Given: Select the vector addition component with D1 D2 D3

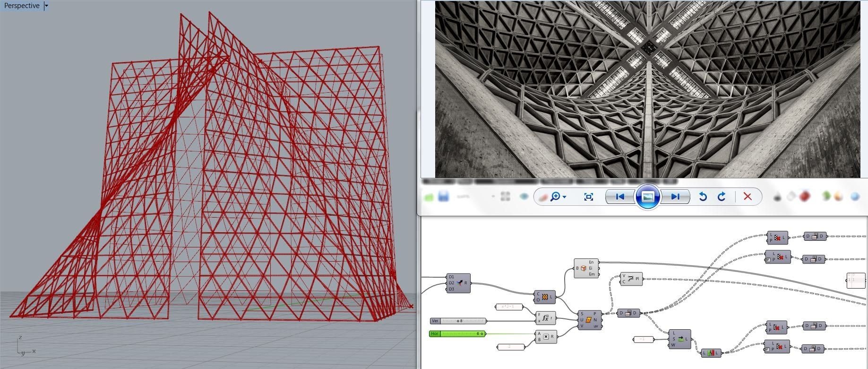Looking at the screenshot, I should pyautogui.click(x=458, y=283).
